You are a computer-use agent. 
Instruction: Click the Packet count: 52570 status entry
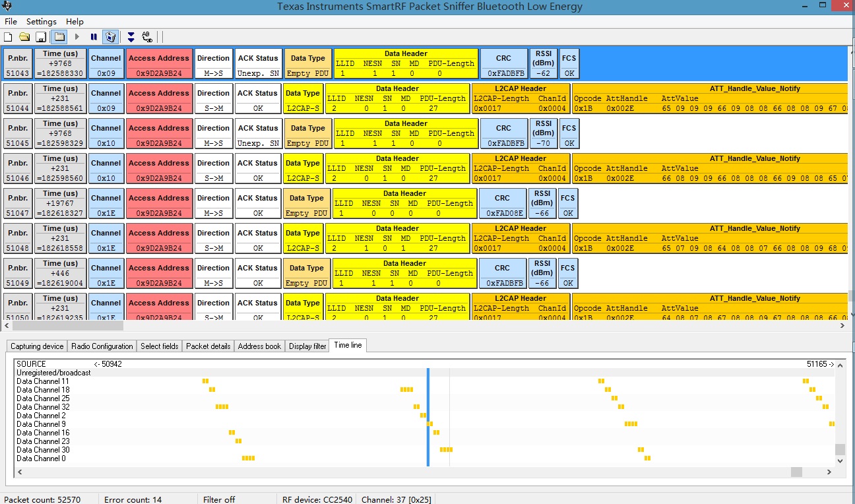pos(42,499)
